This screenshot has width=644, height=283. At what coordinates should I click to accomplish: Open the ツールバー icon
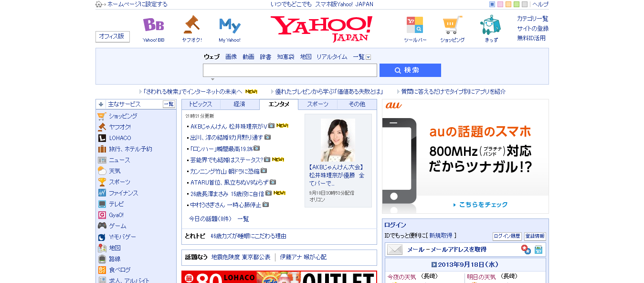414,25
